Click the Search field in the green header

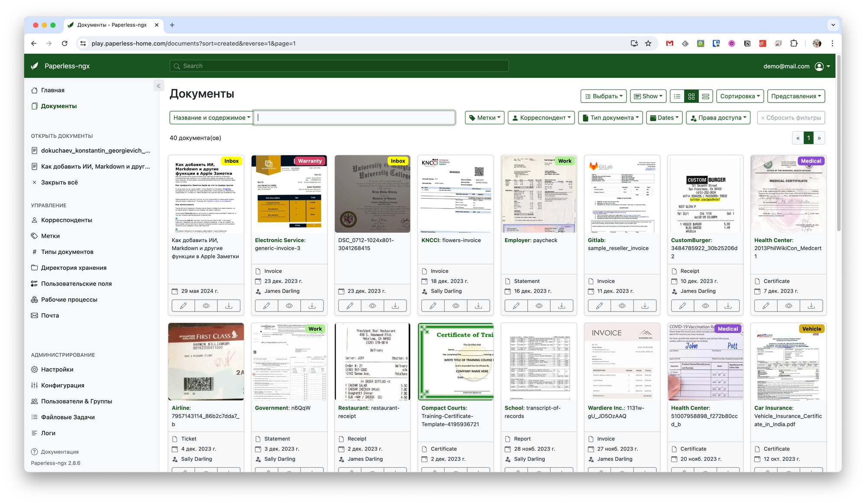[339, 66]
